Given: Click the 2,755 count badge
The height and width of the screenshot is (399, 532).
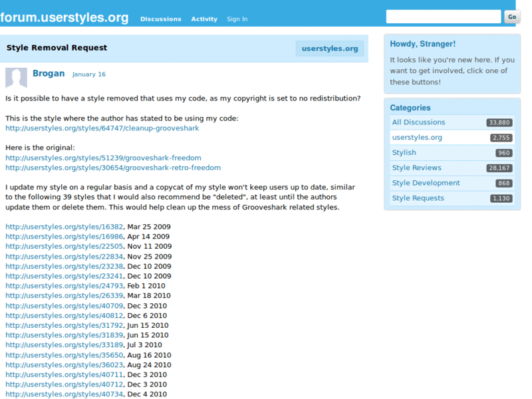Looking at the screenshot, I should pos(501,138).
